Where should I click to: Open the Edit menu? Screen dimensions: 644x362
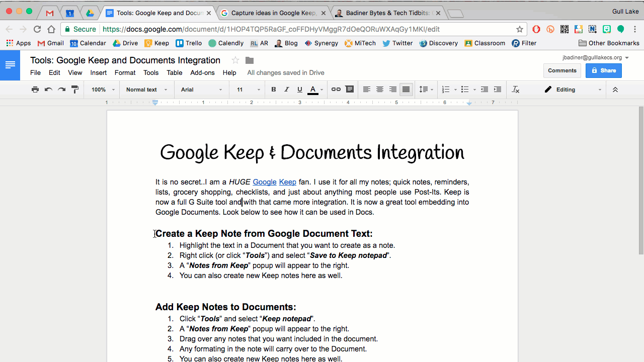54,73
